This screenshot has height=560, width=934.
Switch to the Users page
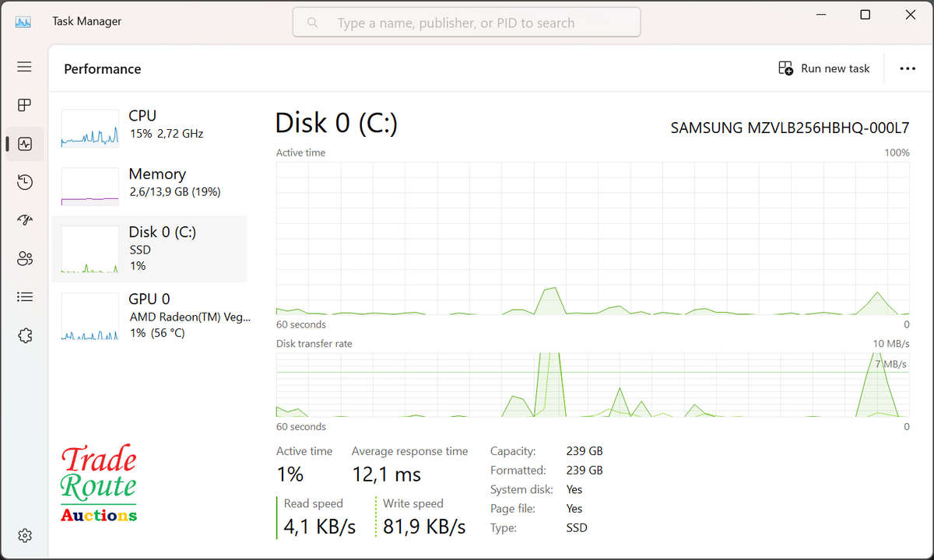point(24,258)
